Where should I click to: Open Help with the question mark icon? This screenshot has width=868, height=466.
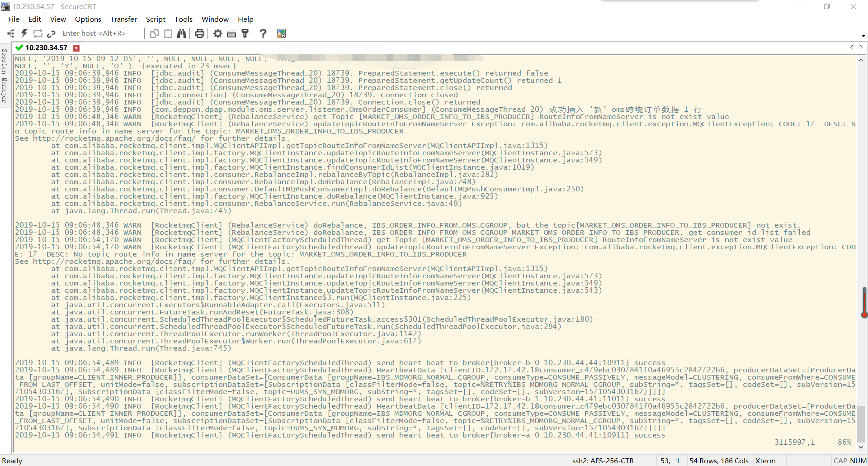263,33
